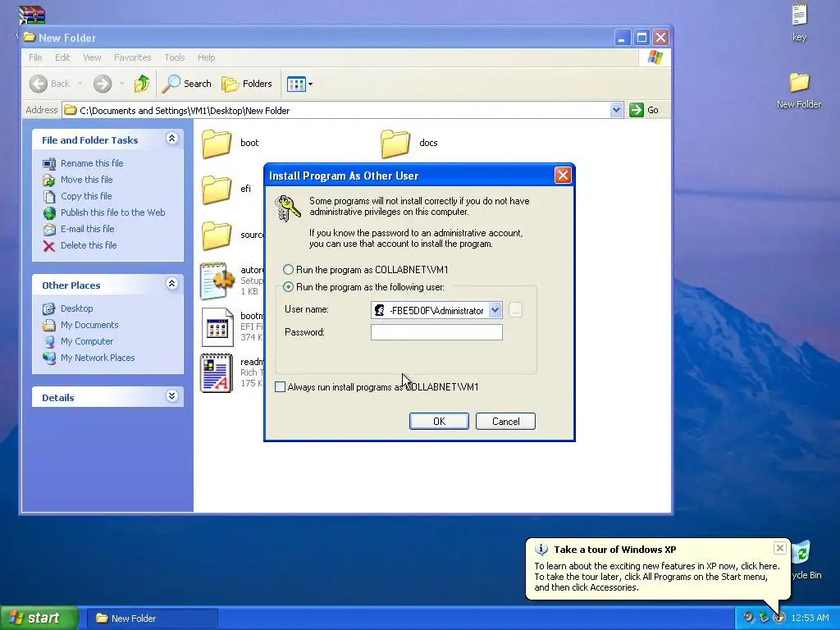Click Delete this file task
Screen dimensions: 840x630
(x=89, y=245)
